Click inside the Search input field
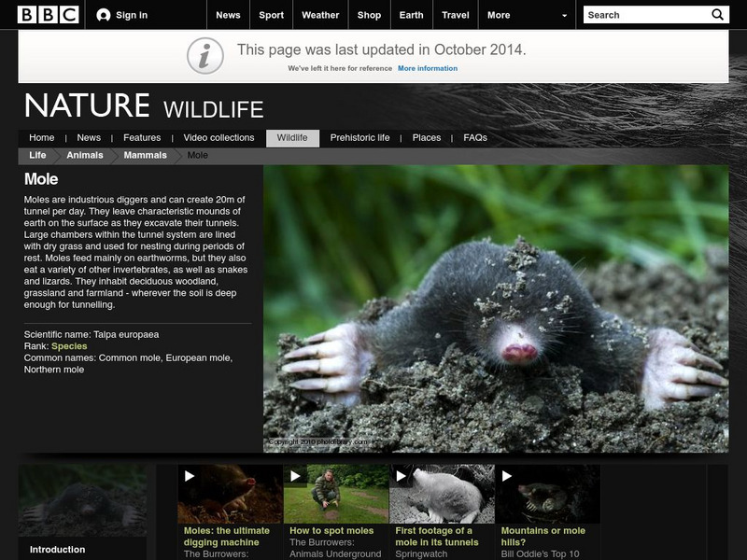Screen dimensions: 747x560 click(x=630, y=14)
